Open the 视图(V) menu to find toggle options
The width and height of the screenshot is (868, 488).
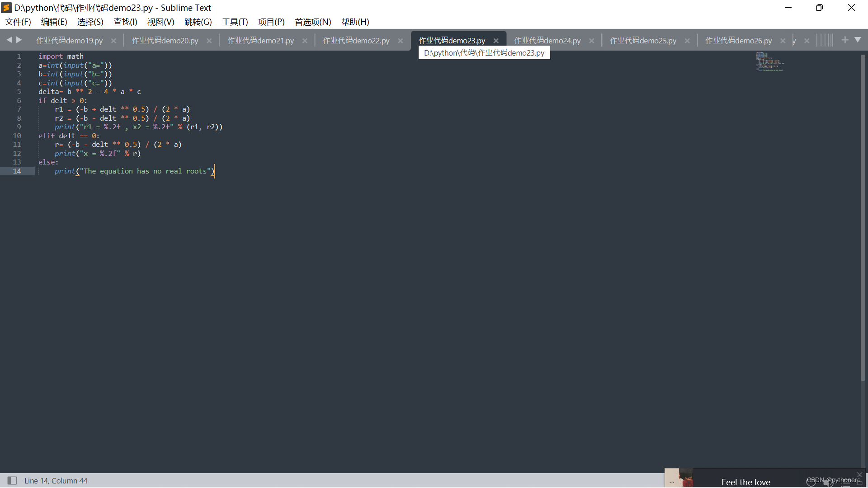(x=160, y=22)
